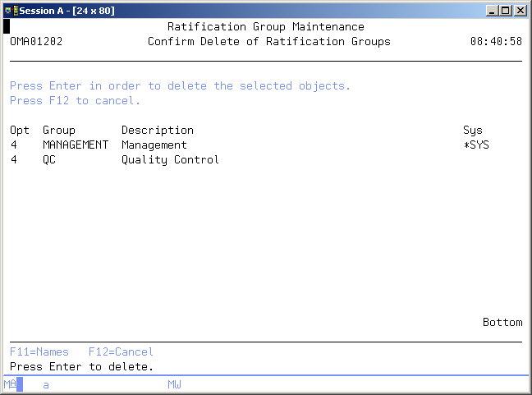Click the MW indicator in status bar
Viewport: 532px width, 395px height.
(x=174, y=384)
